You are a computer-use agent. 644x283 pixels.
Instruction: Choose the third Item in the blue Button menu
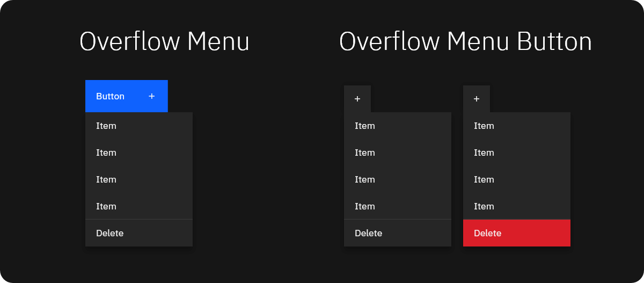139,179
